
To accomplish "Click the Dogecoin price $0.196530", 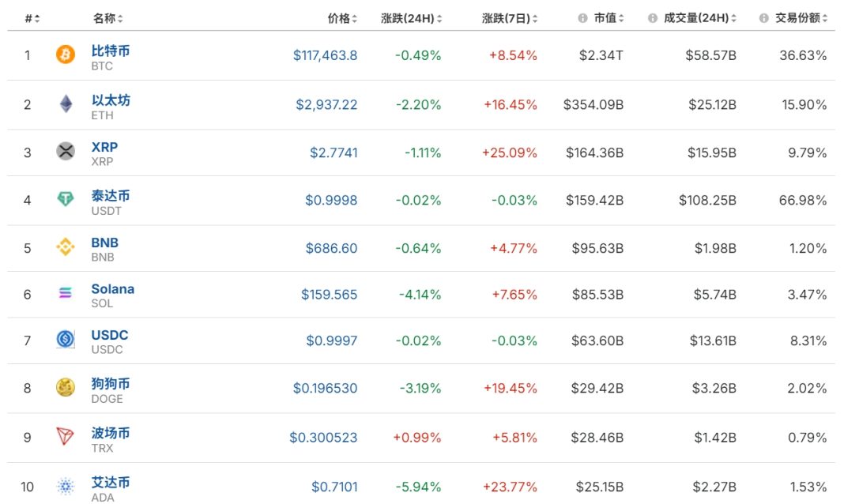I will point(325,388).
